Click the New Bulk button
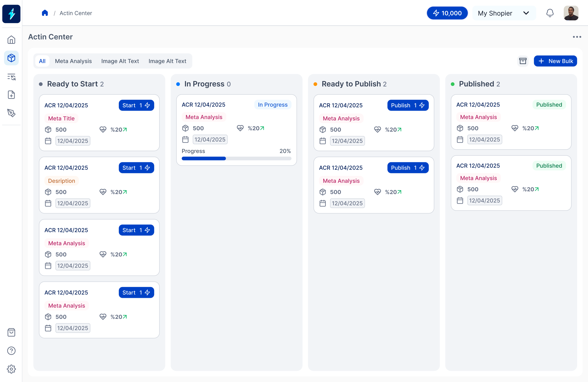588x382 pixels. coord(555,61)
